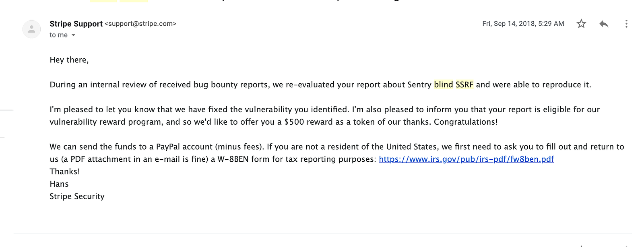Expand recipient details arrow beside "to me"
The width and height of the screenshot is (644, 247).
(73, 35)
